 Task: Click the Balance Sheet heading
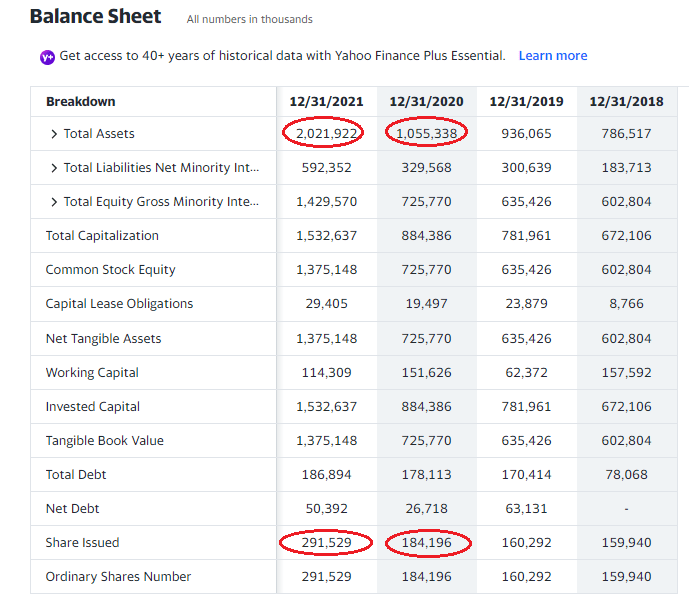point(95,16)
